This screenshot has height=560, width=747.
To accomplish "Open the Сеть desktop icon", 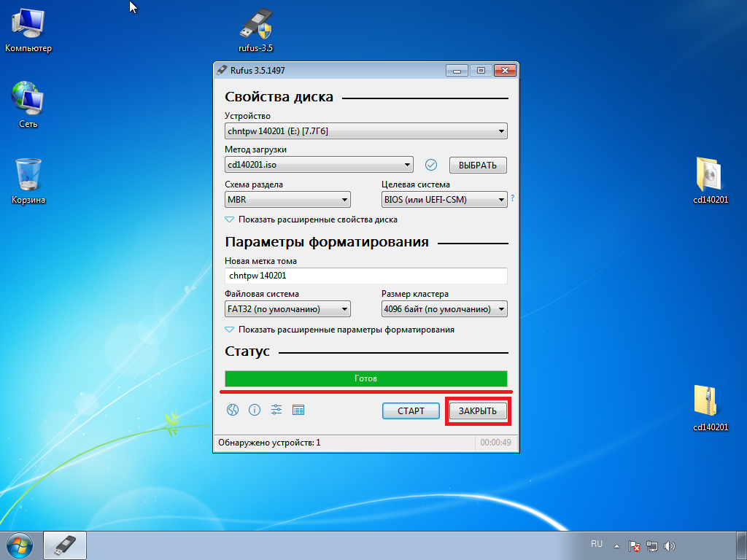I will tap(28, 104).
